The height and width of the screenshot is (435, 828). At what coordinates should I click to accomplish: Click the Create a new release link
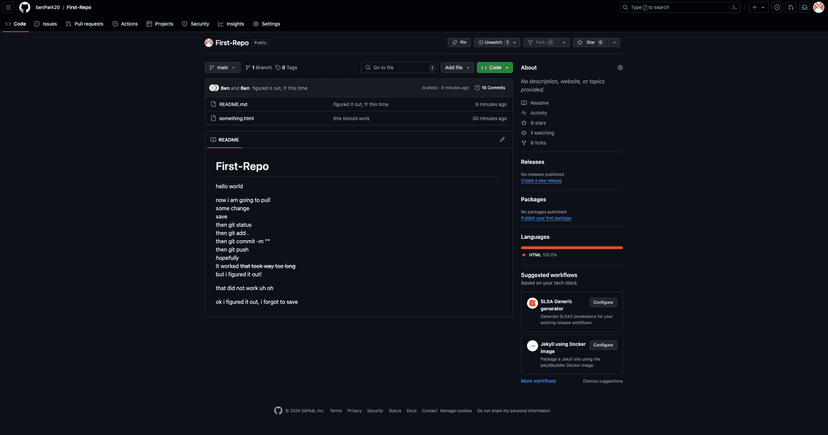tap(541, 181)
